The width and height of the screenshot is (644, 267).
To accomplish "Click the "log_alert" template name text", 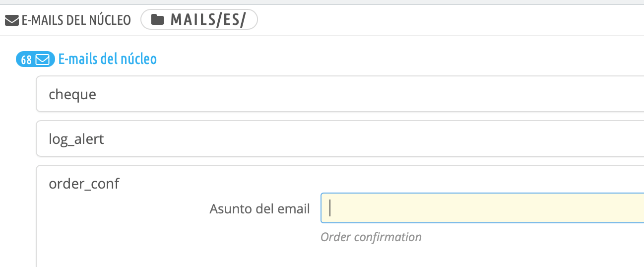I will click(76, 138).
